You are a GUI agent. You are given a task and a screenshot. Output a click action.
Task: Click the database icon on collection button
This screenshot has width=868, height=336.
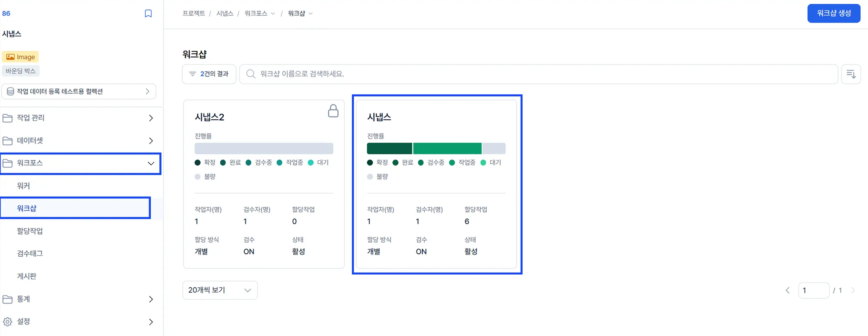pos(10,92)
